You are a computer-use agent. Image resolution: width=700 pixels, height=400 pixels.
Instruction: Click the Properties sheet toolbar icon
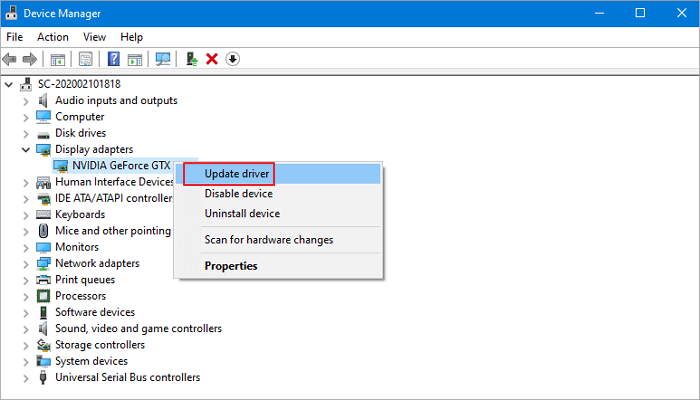(85, 59)
